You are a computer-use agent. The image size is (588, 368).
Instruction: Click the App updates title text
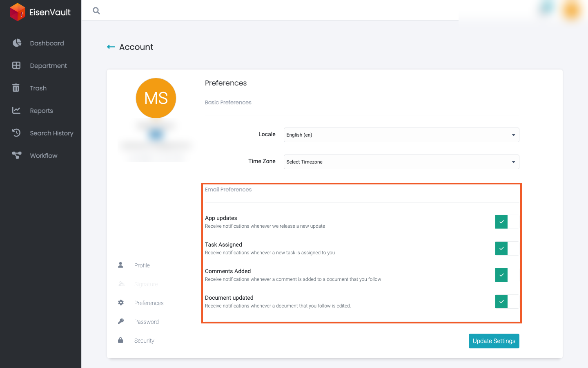tap(221, 218)
